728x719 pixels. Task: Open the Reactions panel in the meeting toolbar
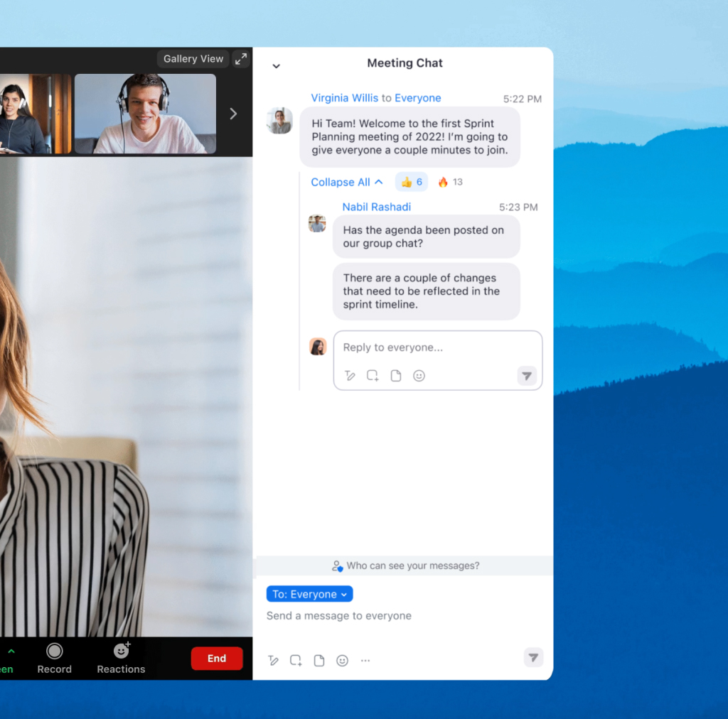[120, 658]
